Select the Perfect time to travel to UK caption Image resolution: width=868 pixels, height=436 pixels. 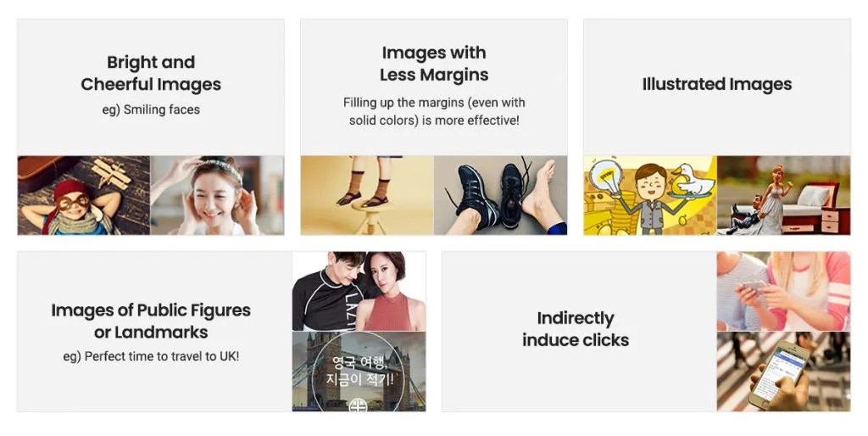[151, 356]
